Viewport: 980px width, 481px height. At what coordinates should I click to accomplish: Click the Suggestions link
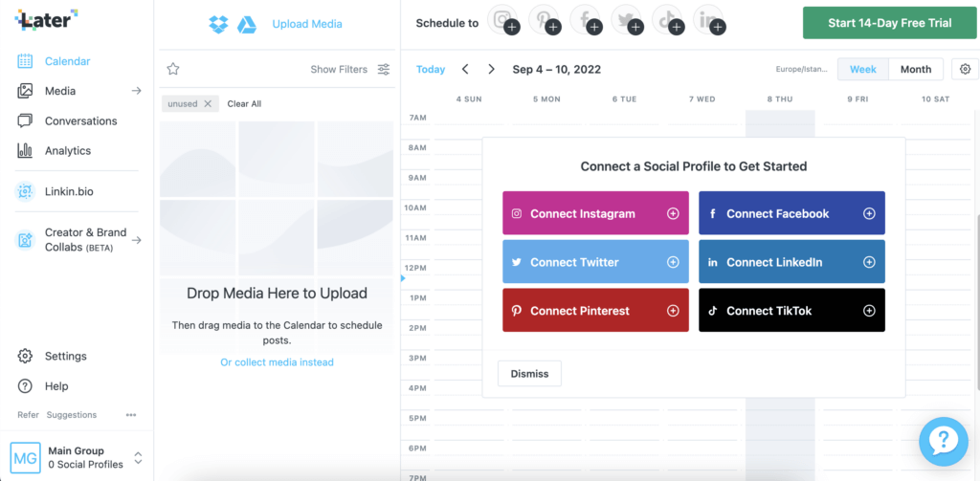72,415
